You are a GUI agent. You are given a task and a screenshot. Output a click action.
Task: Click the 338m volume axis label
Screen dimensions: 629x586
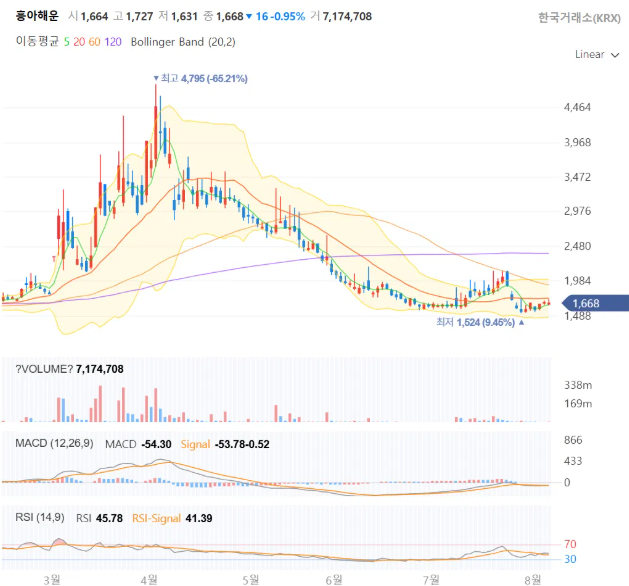(578, 385)
